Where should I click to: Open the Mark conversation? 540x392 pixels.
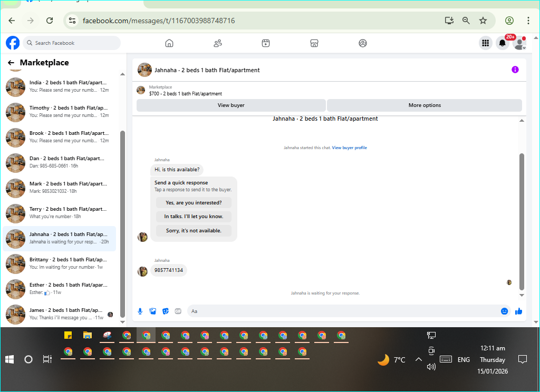(x=59, y=188)
